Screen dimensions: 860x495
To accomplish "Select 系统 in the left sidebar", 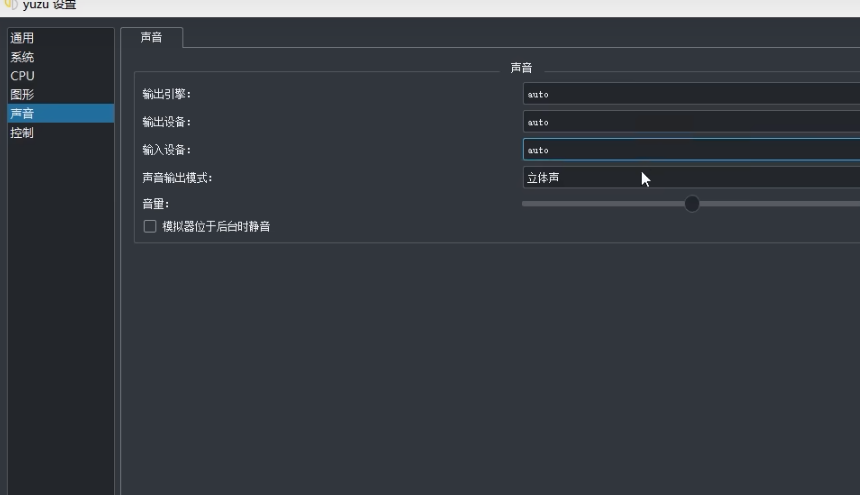I will point(22,57).
